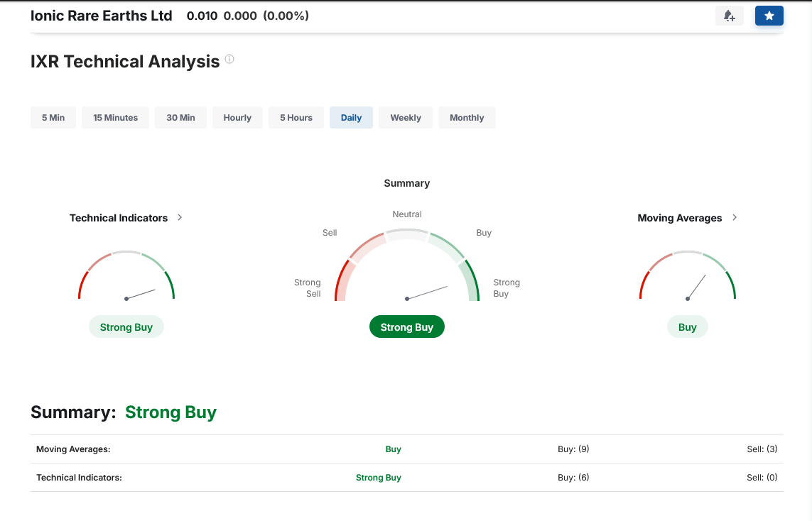Open the Monthly timeframe tab
Viewport: 812px width, 521px height.
click(467, 117)
